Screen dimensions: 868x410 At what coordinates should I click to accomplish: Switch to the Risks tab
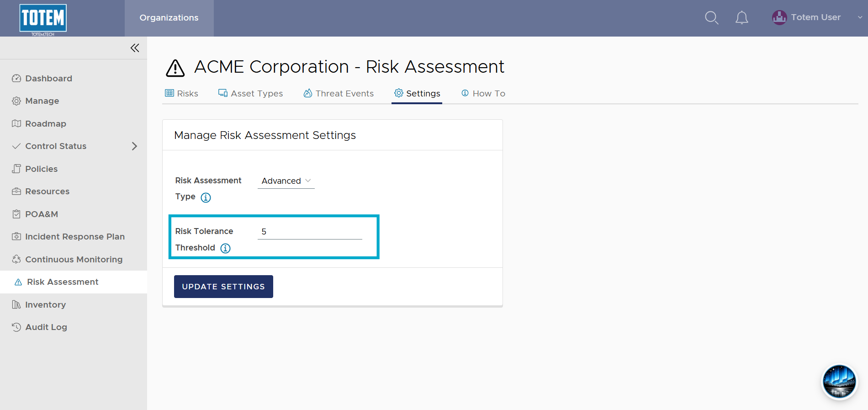tap(181, 93)
